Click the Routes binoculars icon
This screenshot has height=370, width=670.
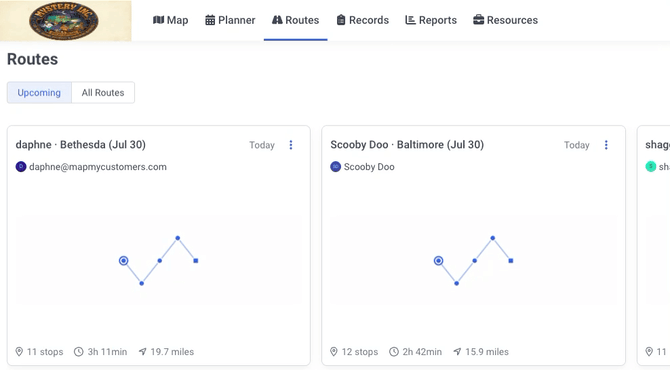(277, 20)
